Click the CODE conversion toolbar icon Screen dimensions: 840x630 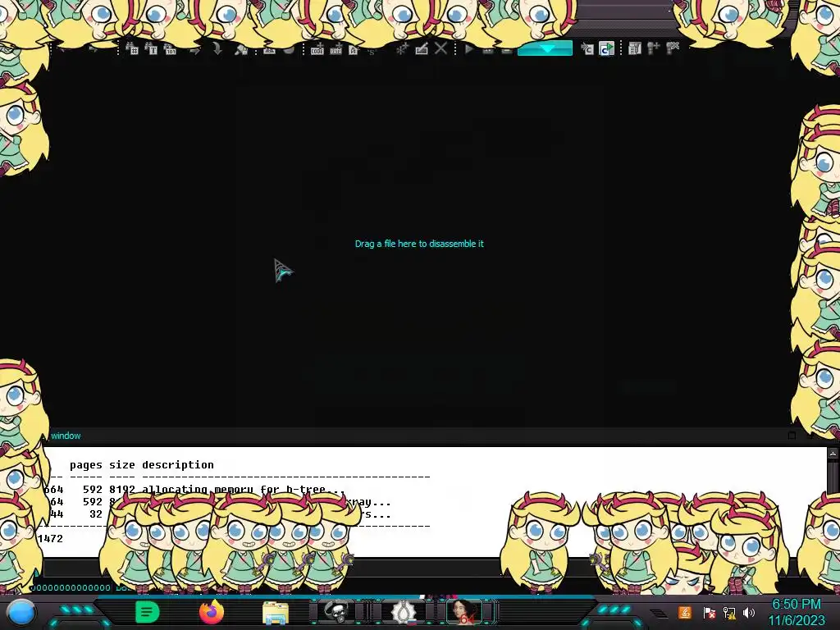coord(317,50)
